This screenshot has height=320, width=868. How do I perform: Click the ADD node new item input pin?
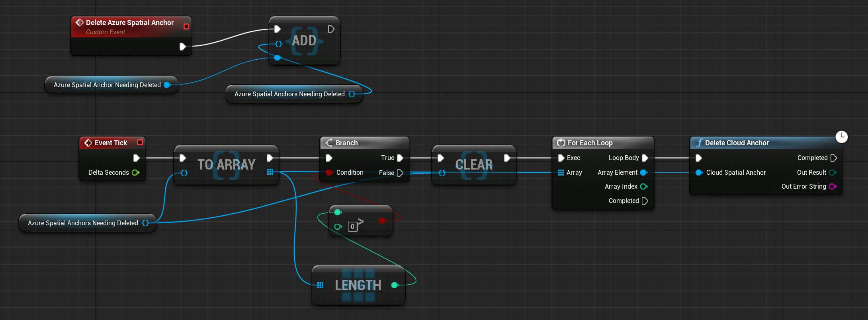click(278, 58)
